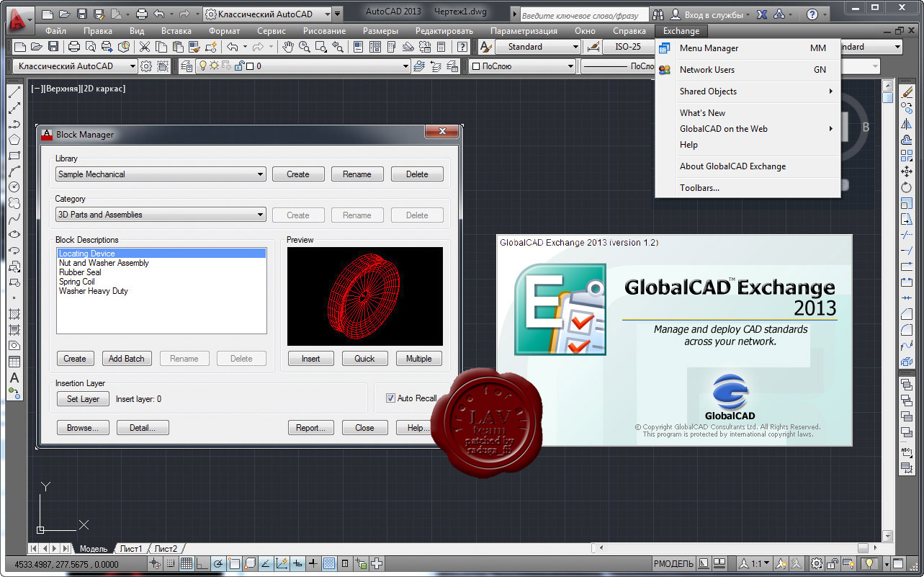The height and width of the screenshot is (577, 924).
Task: Open the ISO-25 dimension style dropdown
Action: (x=629, y=47)
